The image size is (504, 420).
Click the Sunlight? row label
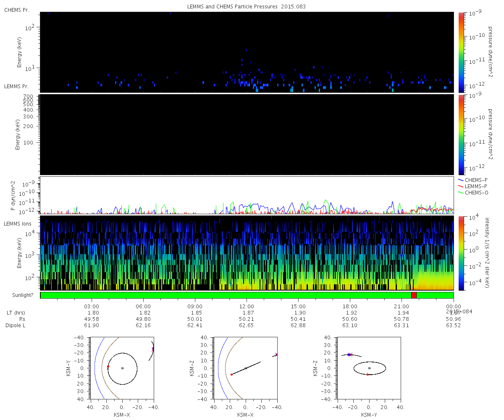pyautogui.click(x=18, y=295)
